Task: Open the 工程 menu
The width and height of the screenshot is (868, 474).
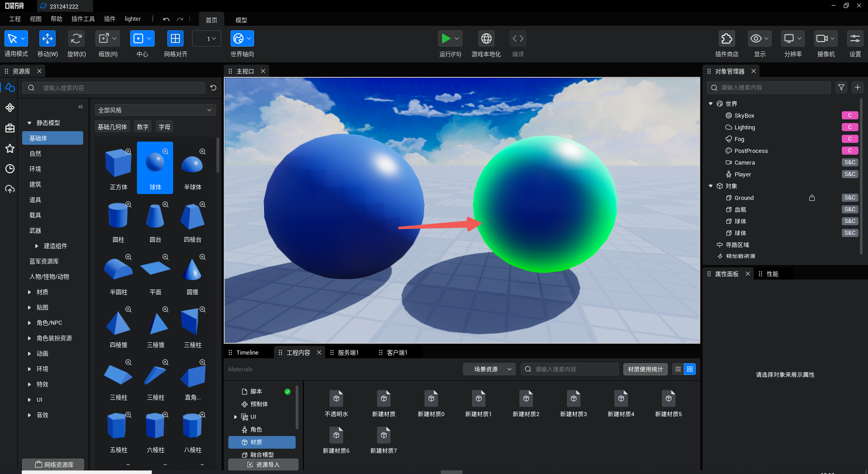Action: [x=15, y=19]
